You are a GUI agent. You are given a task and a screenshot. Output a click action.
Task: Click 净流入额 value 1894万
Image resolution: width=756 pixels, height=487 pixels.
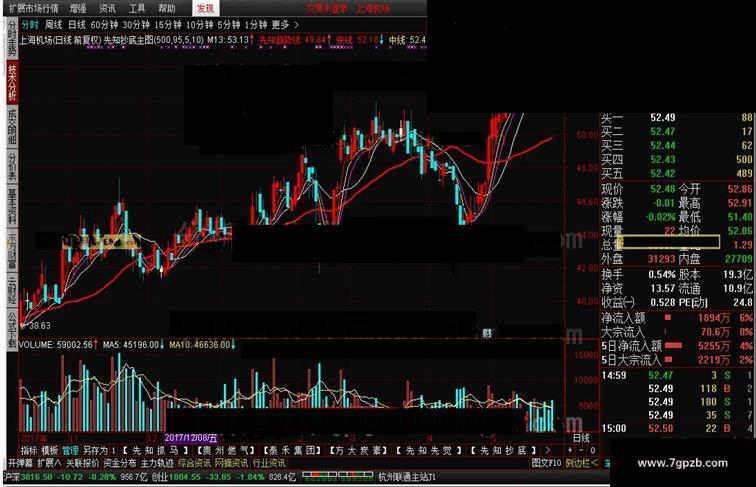coord(714,318)
